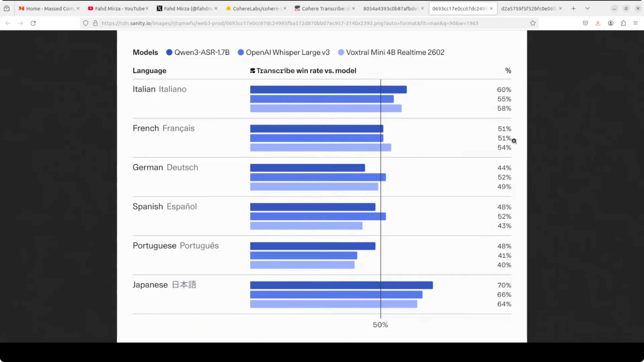Click the Firefox reload page button
The width and height of the screenshot is (644, 362).
click(x=33, y=23)
